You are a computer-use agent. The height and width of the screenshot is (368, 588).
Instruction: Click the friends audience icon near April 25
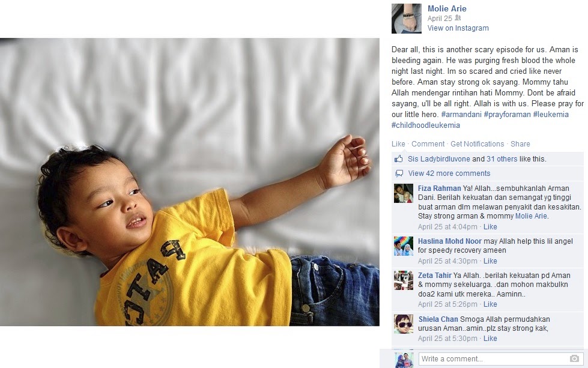pos(458,18)
